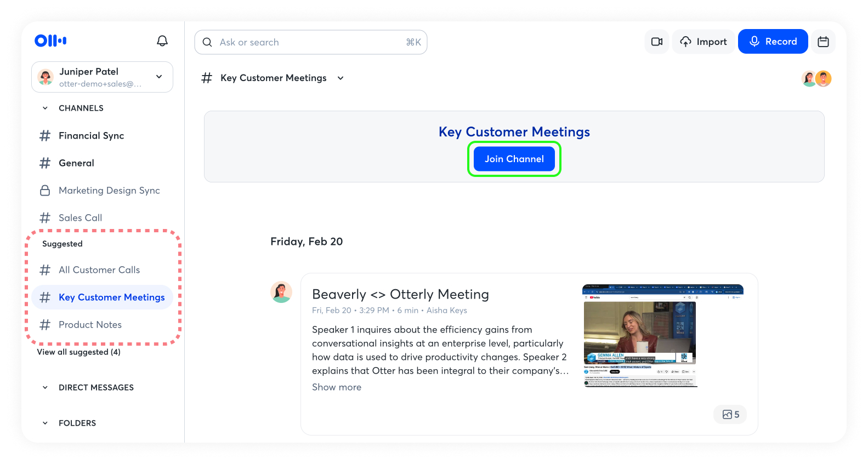The image size is (868, 464).
Task: Open the Key Customer Meetings title dropdown chevron
Action: coord(341,78)
